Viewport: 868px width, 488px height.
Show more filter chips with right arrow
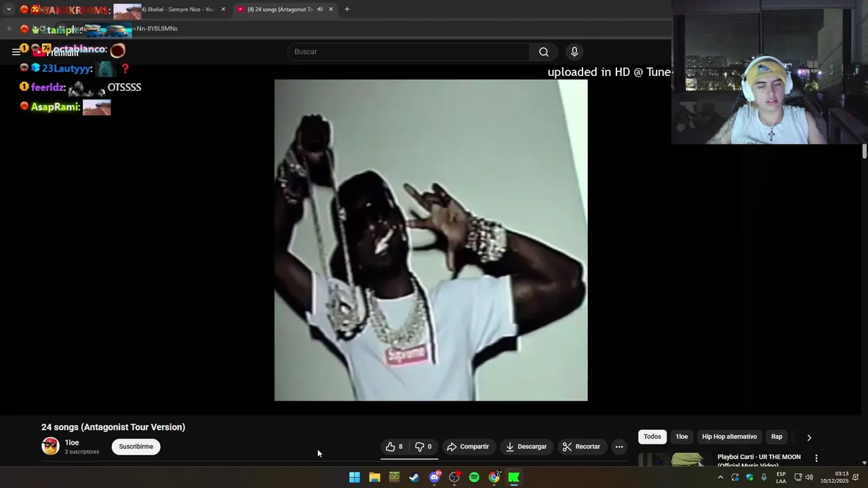click(809, 437)
